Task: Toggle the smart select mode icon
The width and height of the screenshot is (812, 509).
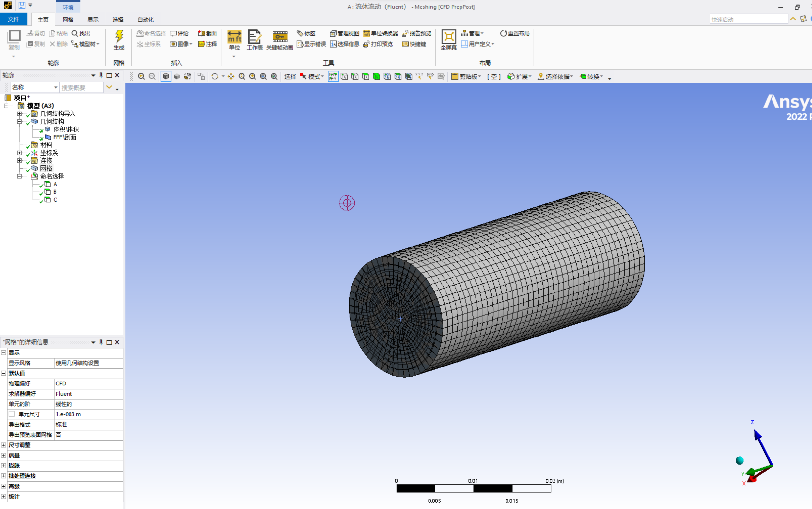Action: coord(333,77)
